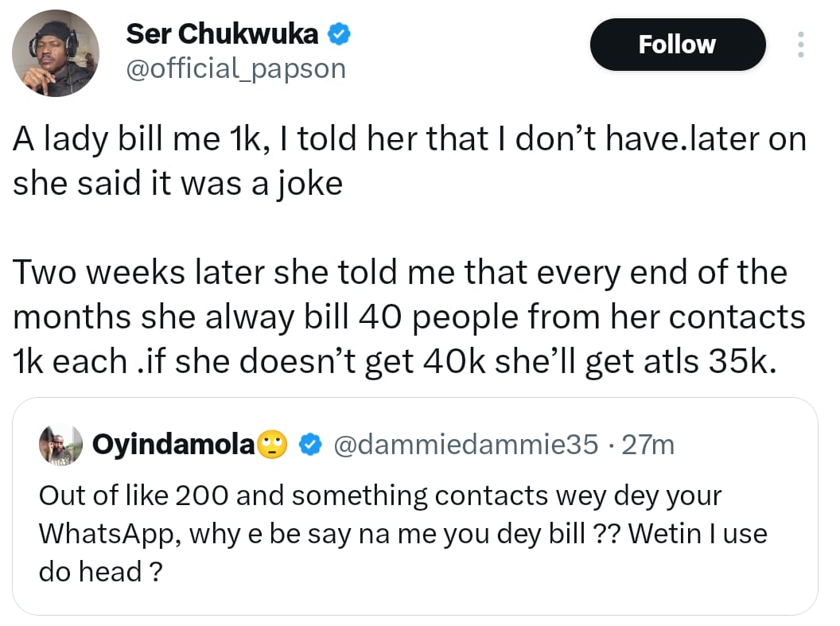Click the 27m timestamp on quoted post
Screen dimensions: 840x626
(x=647, y=445)
